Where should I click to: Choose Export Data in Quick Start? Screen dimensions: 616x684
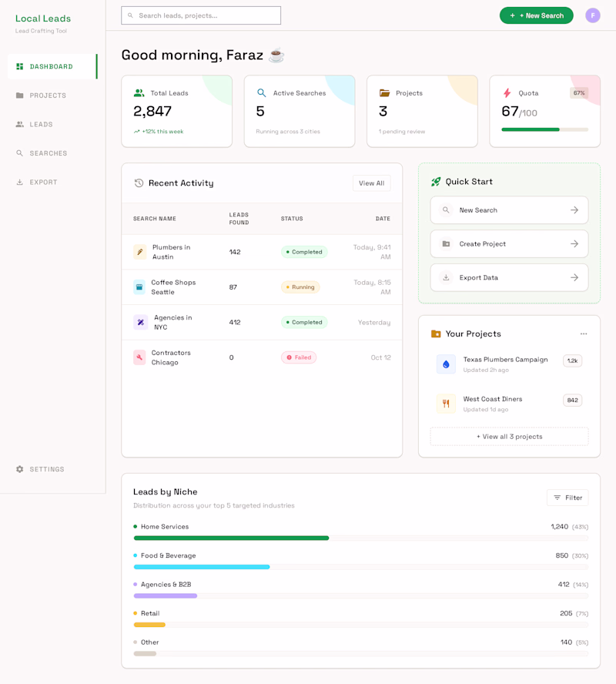click(509, 277)
